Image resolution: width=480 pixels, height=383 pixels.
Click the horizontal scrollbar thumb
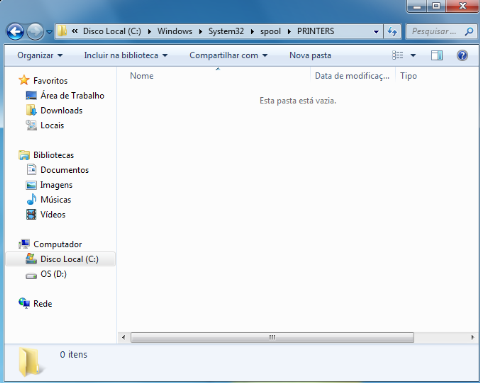click(x=272, y=337)
